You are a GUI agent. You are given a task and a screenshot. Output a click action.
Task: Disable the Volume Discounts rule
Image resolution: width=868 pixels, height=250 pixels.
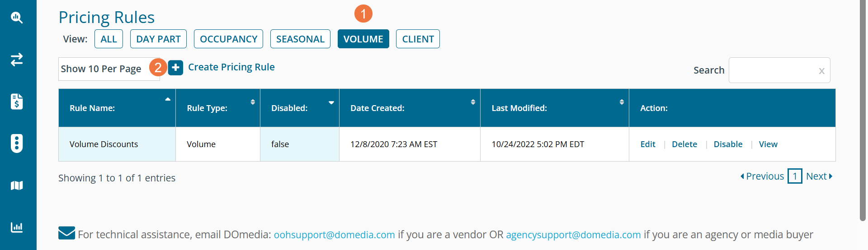pos(728,144)
